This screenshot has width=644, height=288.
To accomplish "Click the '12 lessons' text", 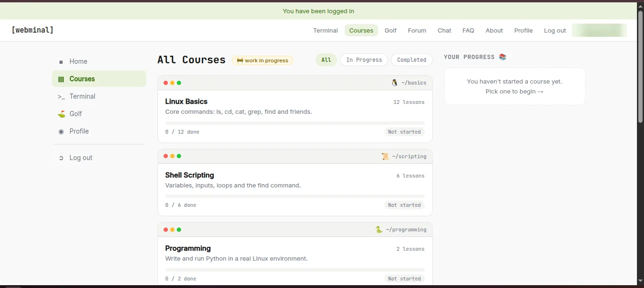I will (409, 102).
